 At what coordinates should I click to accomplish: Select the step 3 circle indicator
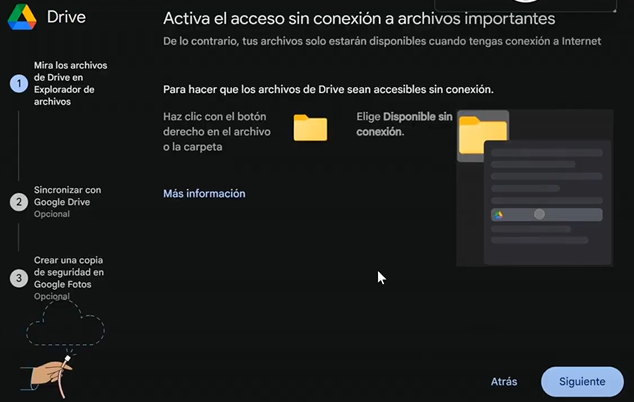(x=18, y=278)
